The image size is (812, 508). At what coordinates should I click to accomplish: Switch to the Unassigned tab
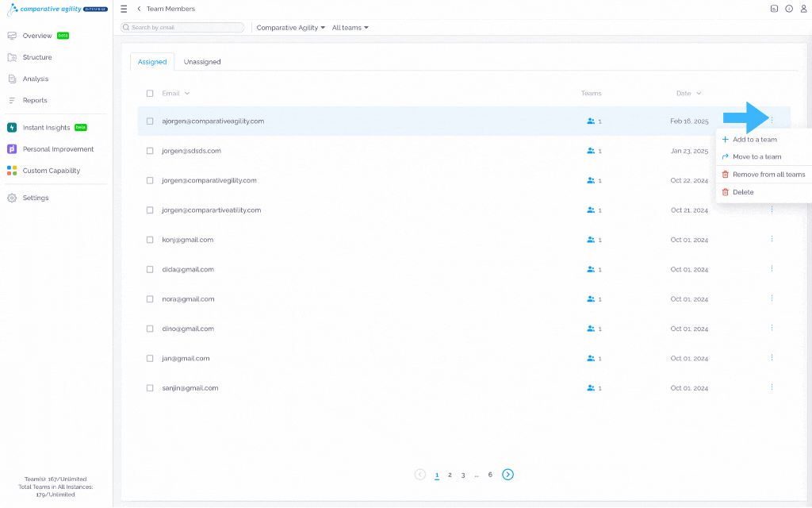(202, 62)
